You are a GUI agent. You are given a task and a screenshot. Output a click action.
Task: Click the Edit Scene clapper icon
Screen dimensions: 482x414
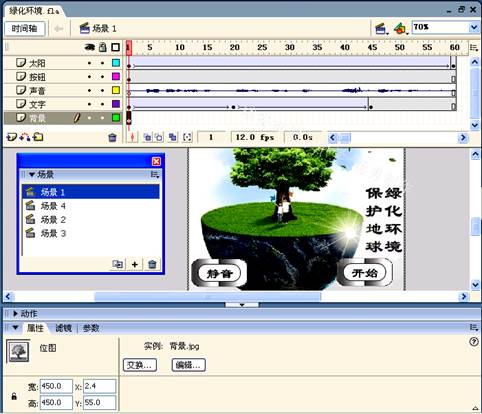(381, 29)
